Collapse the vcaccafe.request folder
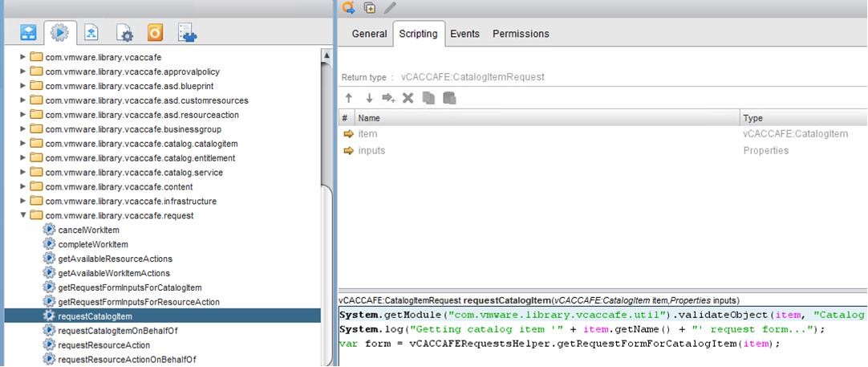Viewport: 868px width, 367px height. [22, 215]
